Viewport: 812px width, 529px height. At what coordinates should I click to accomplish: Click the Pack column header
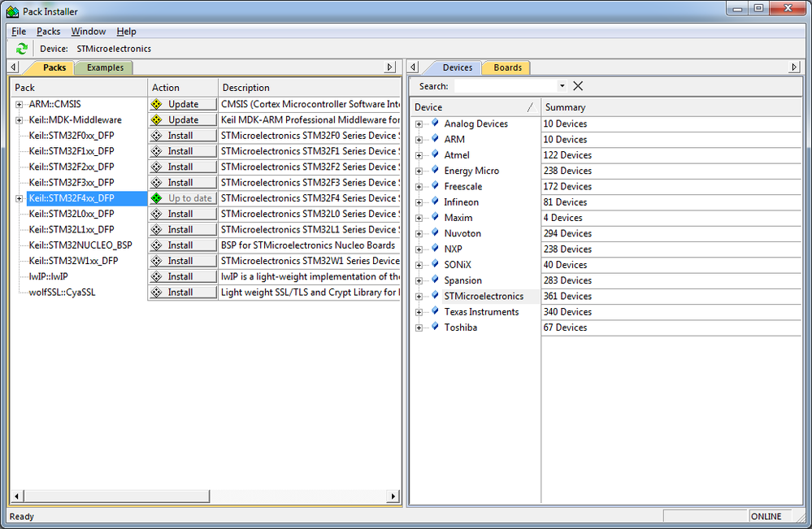[x=79, y=88]
